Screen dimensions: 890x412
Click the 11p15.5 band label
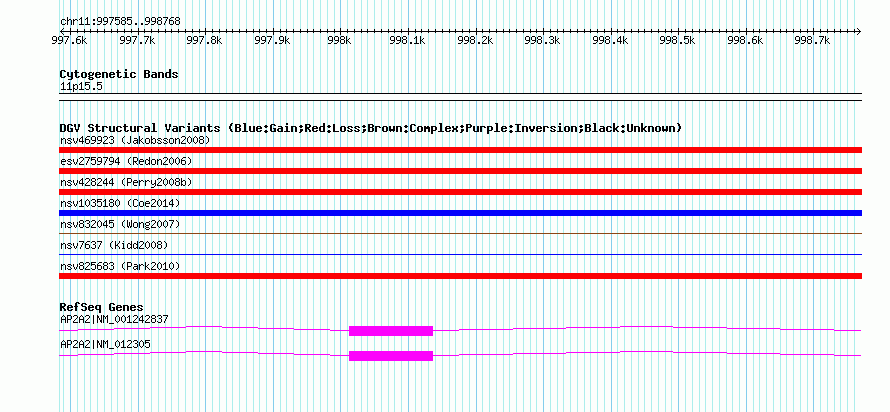[x=82, y=87]
